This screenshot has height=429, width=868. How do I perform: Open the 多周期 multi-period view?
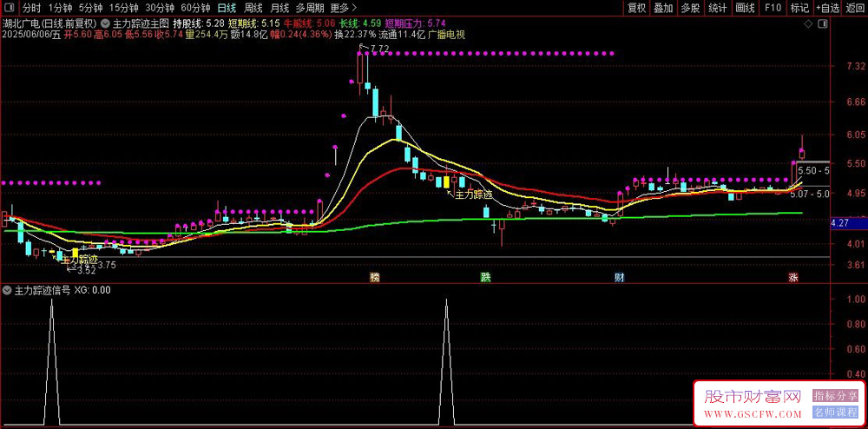310,8
